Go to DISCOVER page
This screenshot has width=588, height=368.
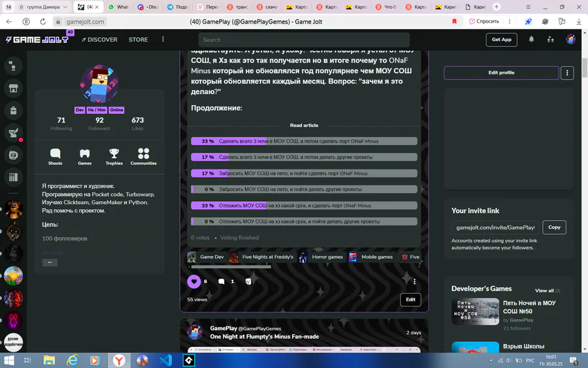[x=99, y=39]
